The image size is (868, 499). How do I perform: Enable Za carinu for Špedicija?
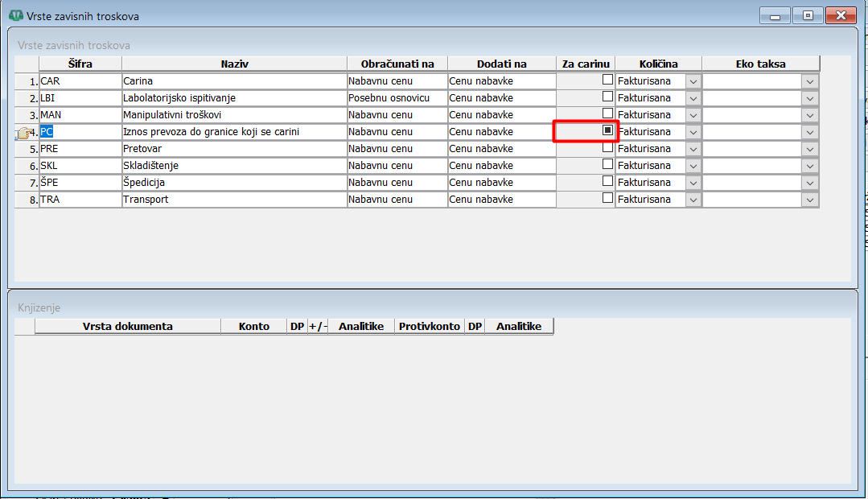click(x=607, y=181)
